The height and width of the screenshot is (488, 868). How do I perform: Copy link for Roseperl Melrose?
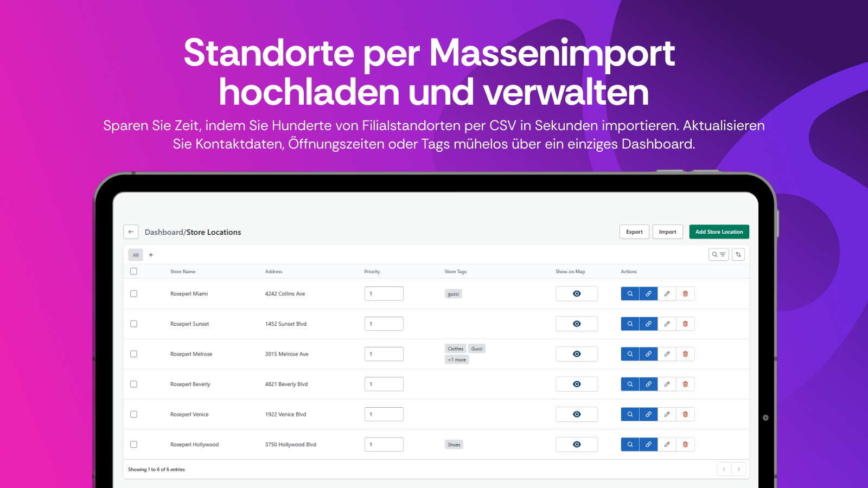pyautogui.click(x=648, y=354)
